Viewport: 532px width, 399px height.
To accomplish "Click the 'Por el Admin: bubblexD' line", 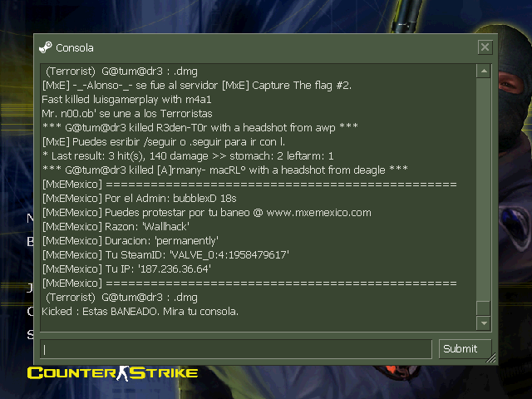I will point(140,199).
